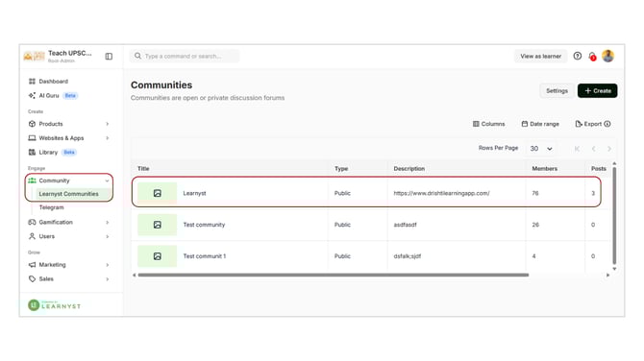Expand the Sales submenu chevron

pos(108,279)
